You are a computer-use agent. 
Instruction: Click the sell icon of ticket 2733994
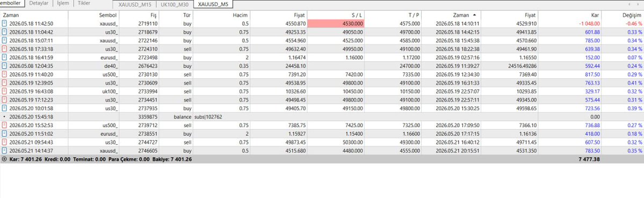pos(4,91)
